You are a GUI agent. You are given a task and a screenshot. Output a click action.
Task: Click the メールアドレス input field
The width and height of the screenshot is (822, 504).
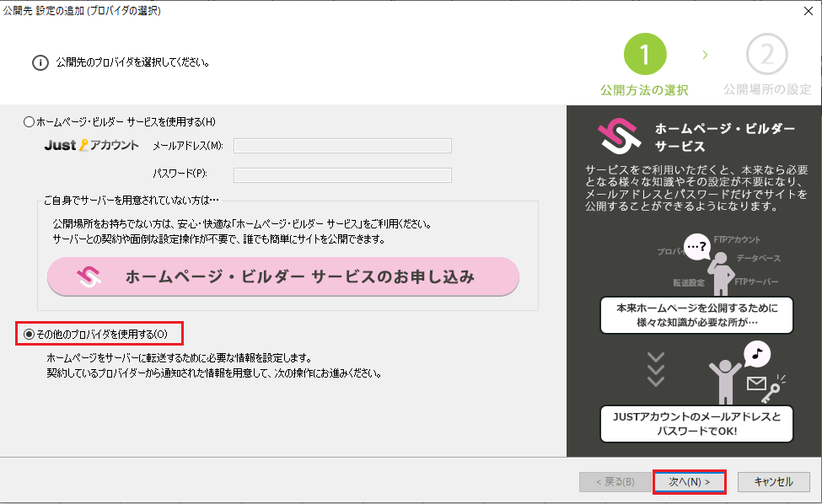click(x=342, y=146)
